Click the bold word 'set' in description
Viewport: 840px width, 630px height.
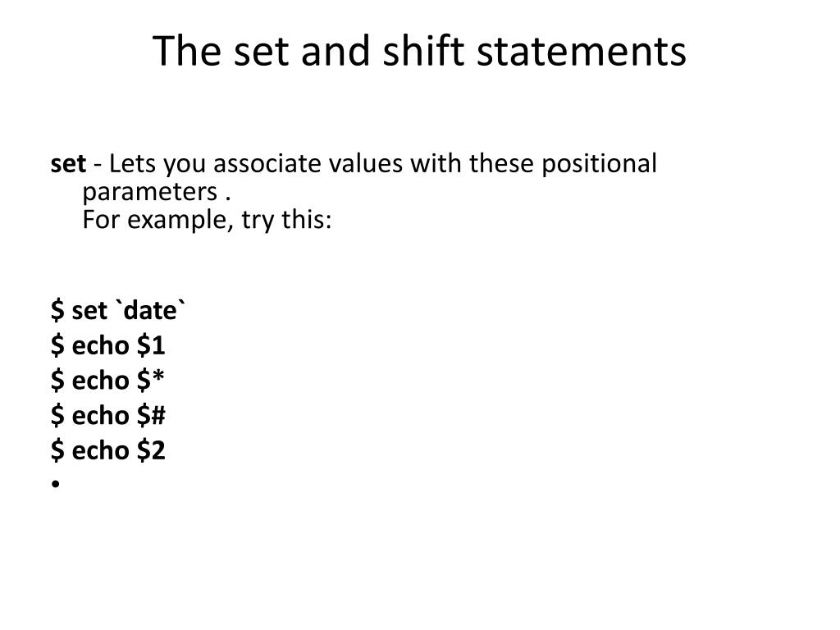click(x=68, y=163)
